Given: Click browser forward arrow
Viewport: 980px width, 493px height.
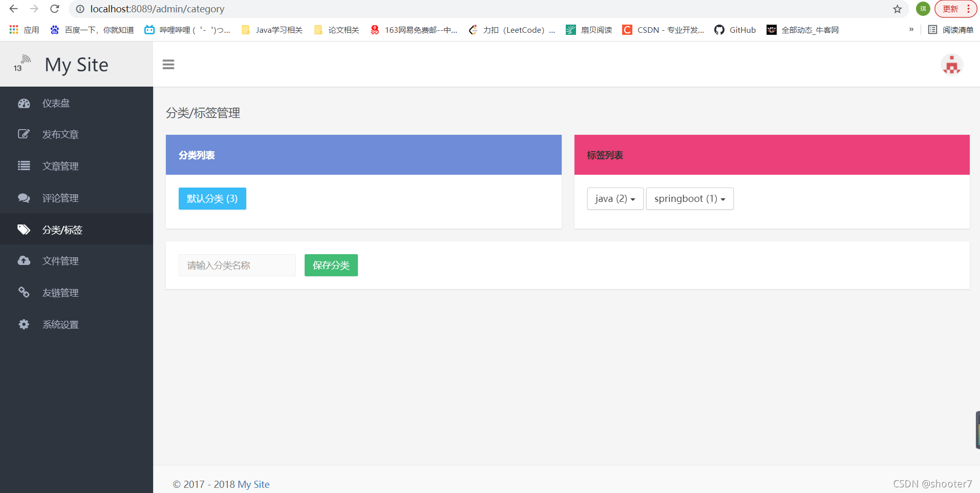Looking at the screenshot, I should pyautogui.click(x=34, y=9).
